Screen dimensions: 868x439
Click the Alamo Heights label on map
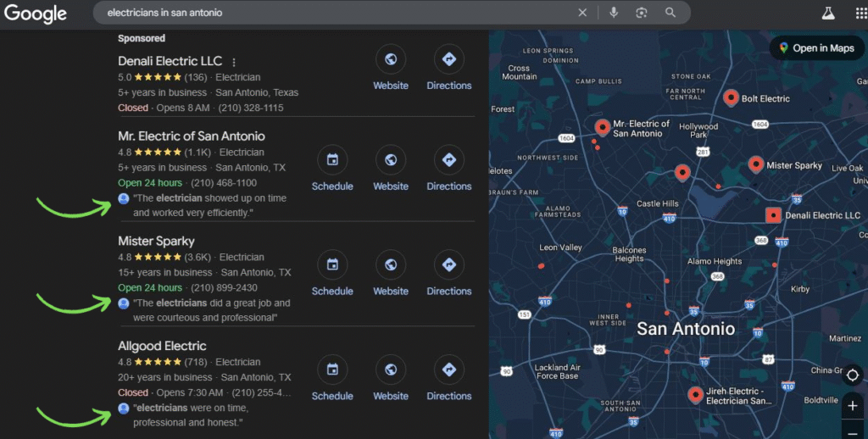click(714, 261)
